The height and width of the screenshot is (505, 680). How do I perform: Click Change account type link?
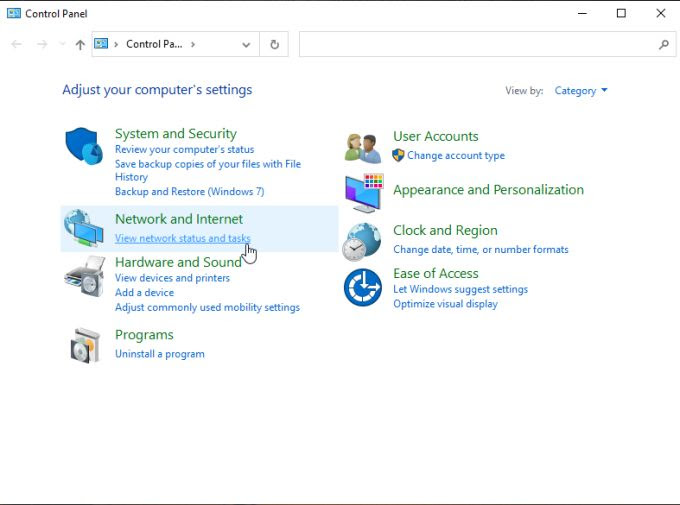click(x=455, y=156)
